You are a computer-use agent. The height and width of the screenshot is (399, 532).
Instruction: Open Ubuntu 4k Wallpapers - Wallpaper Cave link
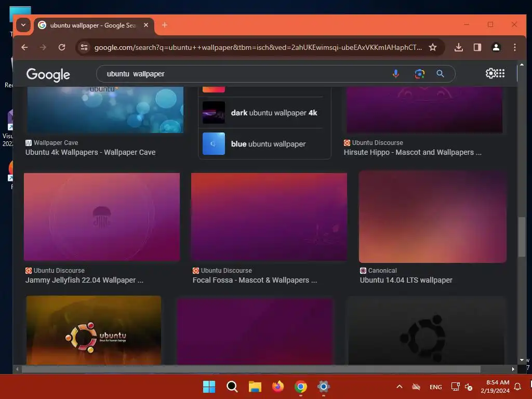(x=90, y=152)
